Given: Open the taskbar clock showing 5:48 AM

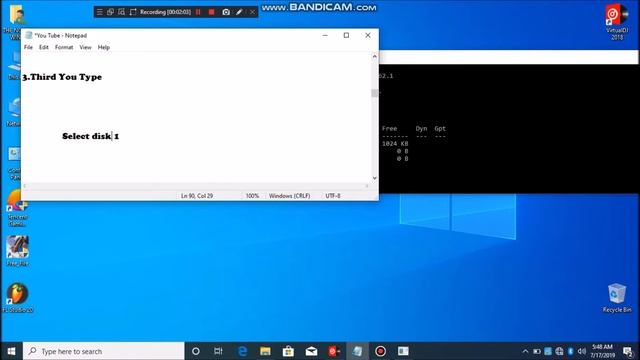Looking at the screenshot, I should [602, 351].
